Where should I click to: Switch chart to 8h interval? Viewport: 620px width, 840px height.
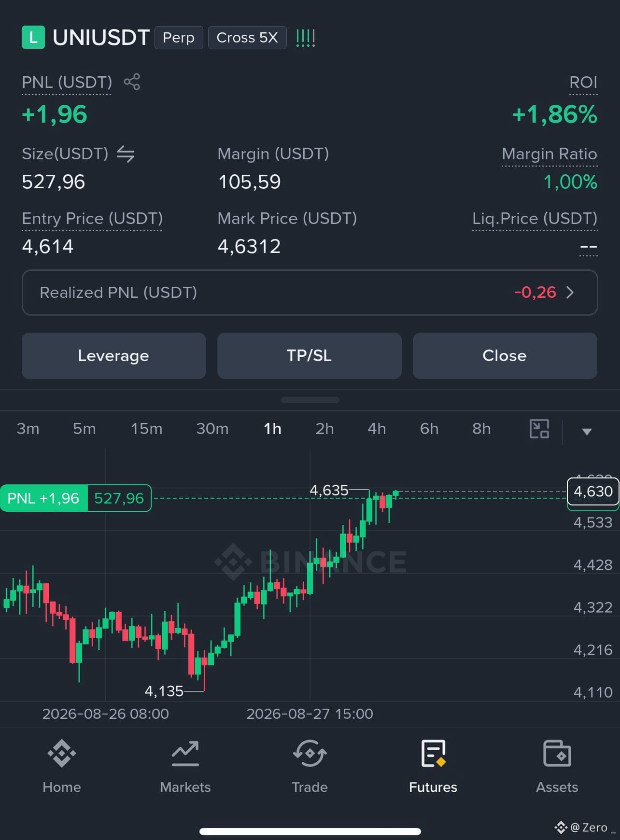[481, 429]
